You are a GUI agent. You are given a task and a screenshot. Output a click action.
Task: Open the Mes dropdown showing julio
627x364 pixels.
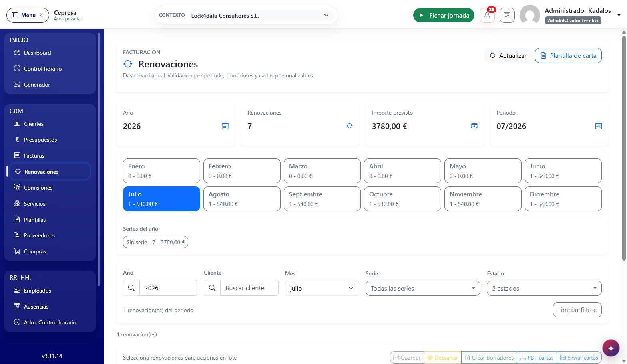[x=322, y=288]
